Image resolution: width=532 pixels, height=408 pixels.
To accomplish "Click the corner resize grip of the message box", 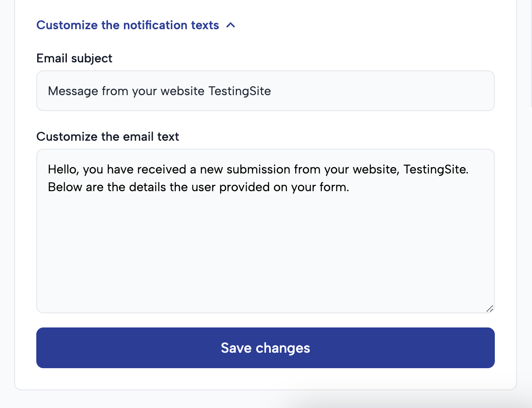I will click(x=490, y=309).
